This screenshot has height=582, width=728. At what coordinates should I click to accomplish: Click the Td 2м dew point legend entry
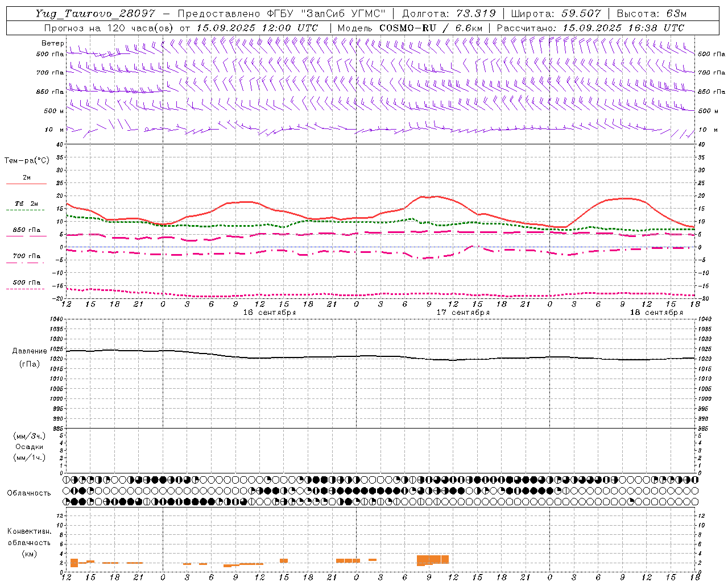26,203
